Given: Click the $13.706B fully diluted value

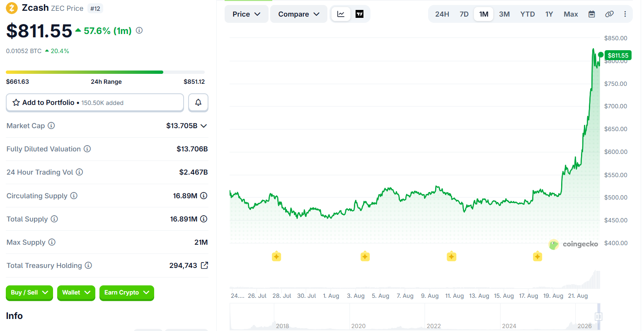Looking at the screenshot, I should (x=192, y=149).
